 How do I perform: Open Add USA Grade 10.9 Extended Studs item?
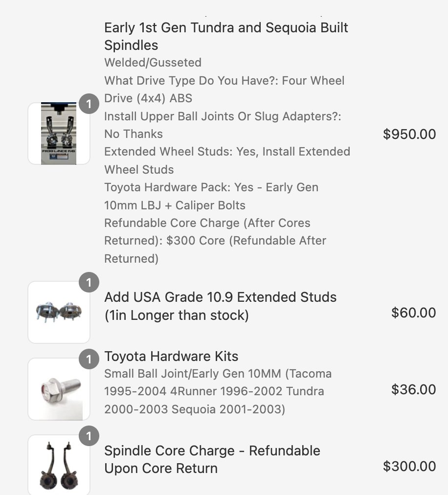[x=221, y=306]
